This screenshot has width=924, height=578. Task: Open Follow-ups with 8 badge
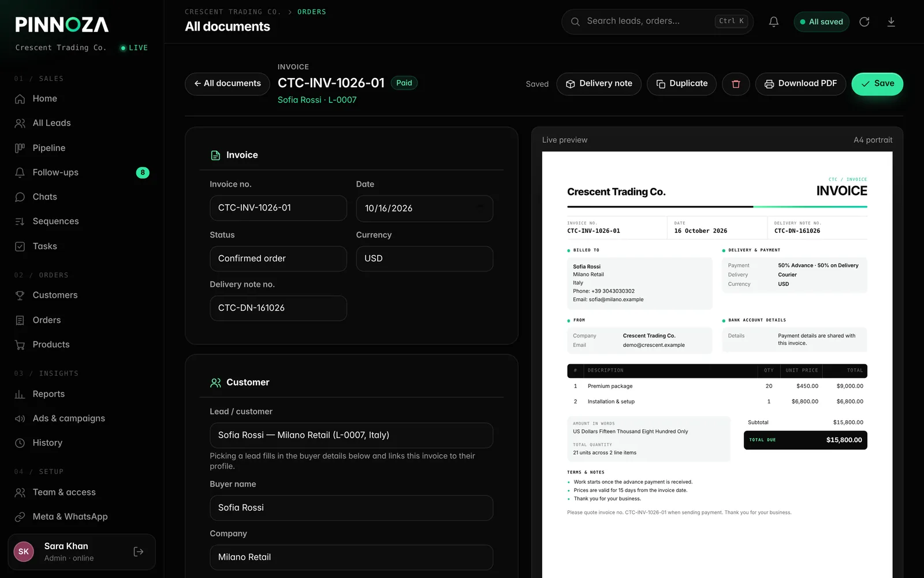[82, 172]
